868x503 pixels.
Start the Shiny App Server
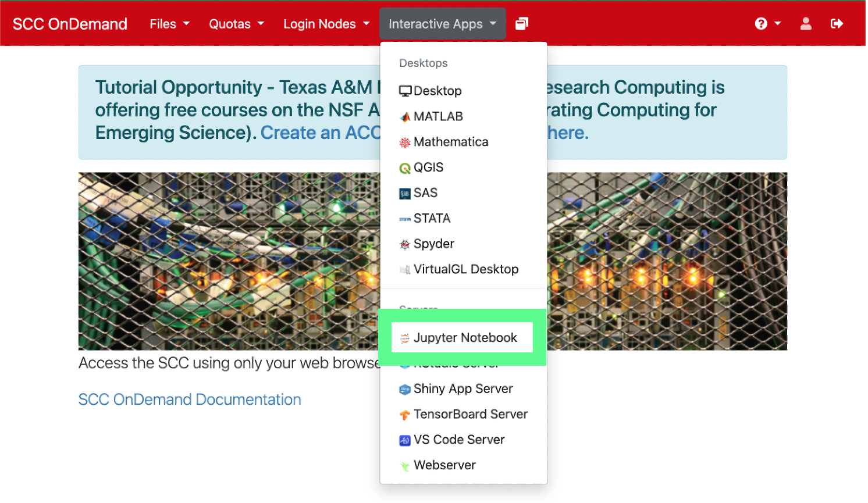tap(463, 388)
